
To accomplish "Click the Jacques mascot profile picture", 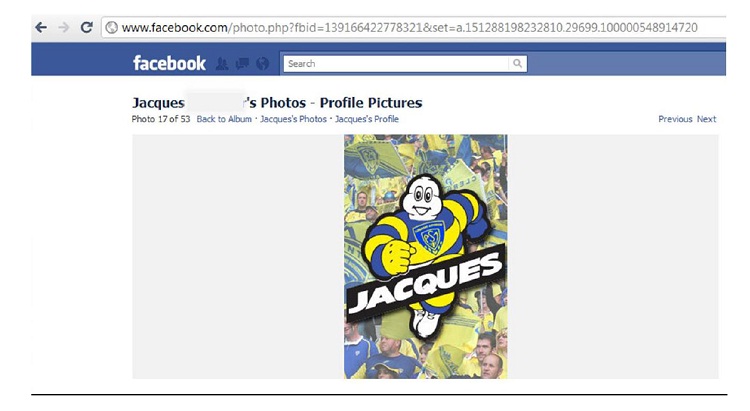I will [426, 256].
